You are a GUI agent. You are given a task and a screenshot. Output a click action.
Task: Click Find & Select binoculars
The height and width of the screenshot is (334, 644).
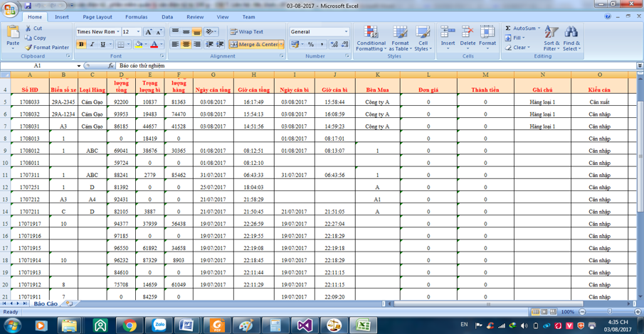(x=571, y=38)
